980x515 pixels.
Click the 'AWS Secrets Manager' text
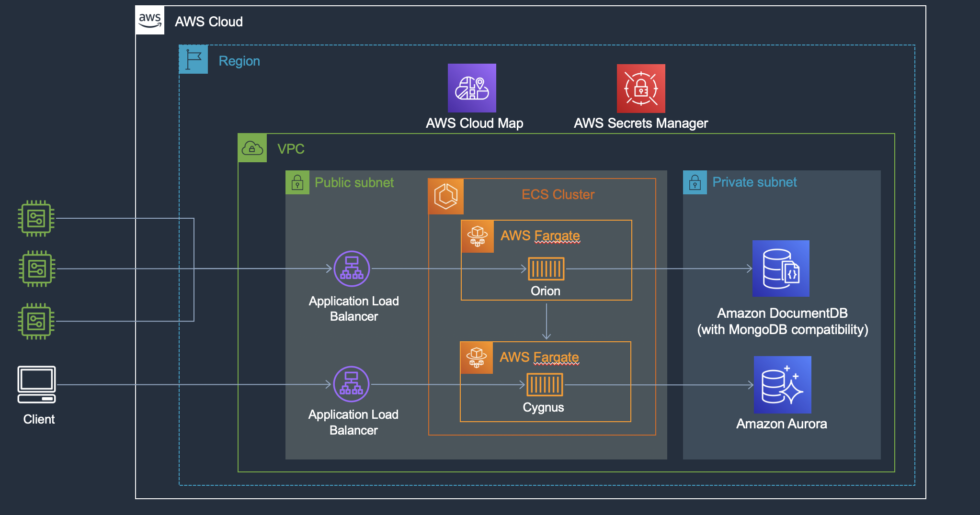point(641,123)
